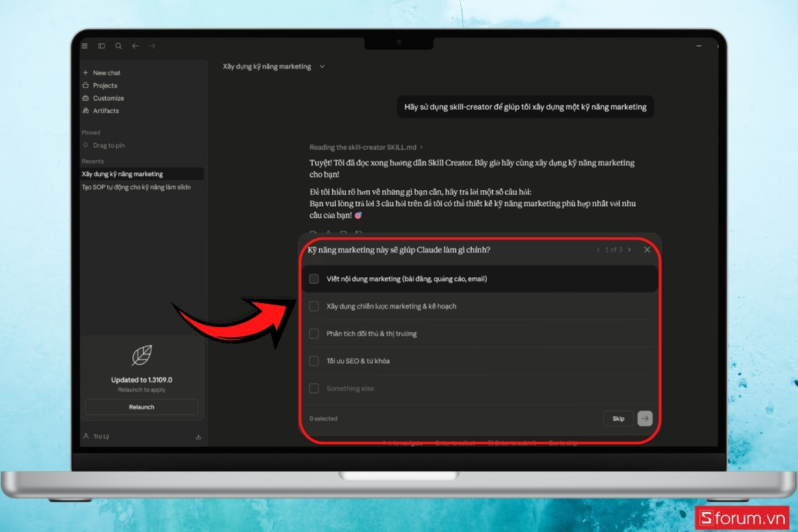The height and width of the screenshot is (532, 798).
Task: Close the question panel with X
Action: 647,249
